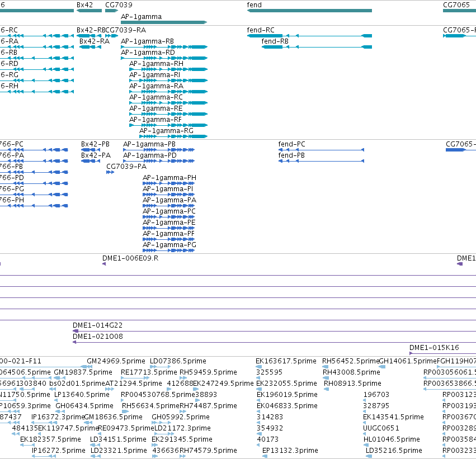Select the Bx42-PA protein label
This screenshot has width=476, height=459.
pyautogui.click(x=96, y=155)
